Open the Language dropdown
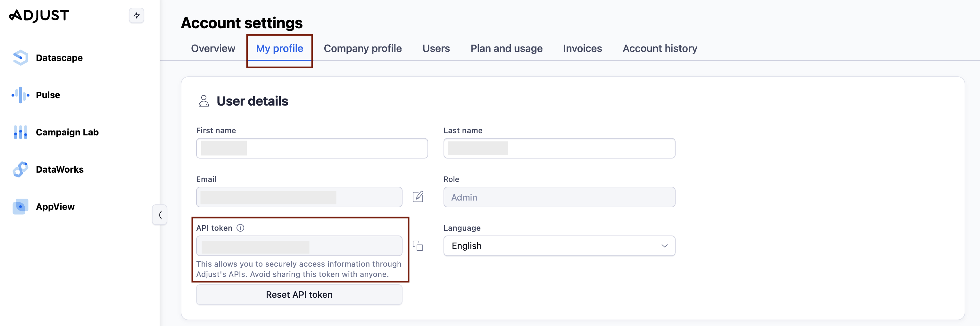Viewport: 980px width, 326px height. tap(559, 246)
